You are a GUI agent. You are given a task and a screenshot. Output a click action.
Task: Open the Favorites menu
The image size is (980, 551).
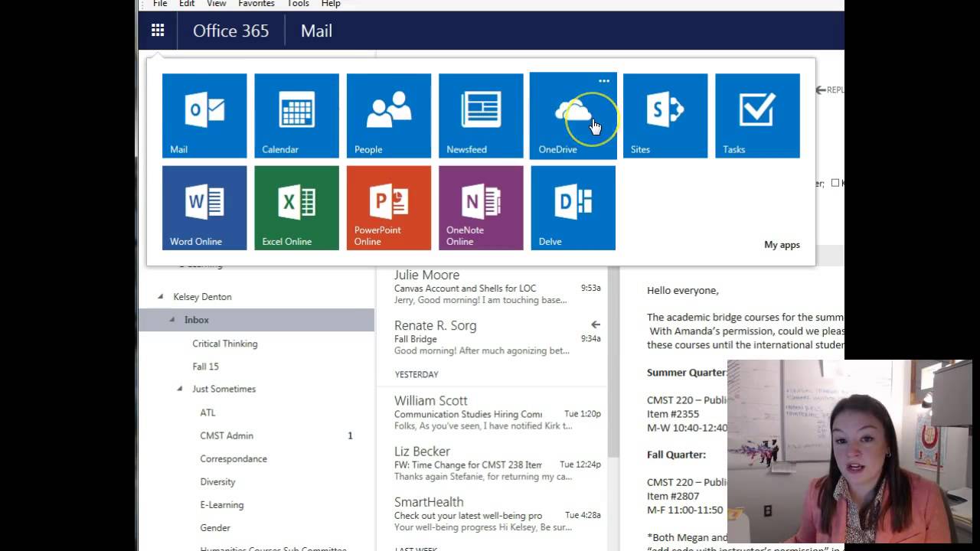tap(256, 4)
